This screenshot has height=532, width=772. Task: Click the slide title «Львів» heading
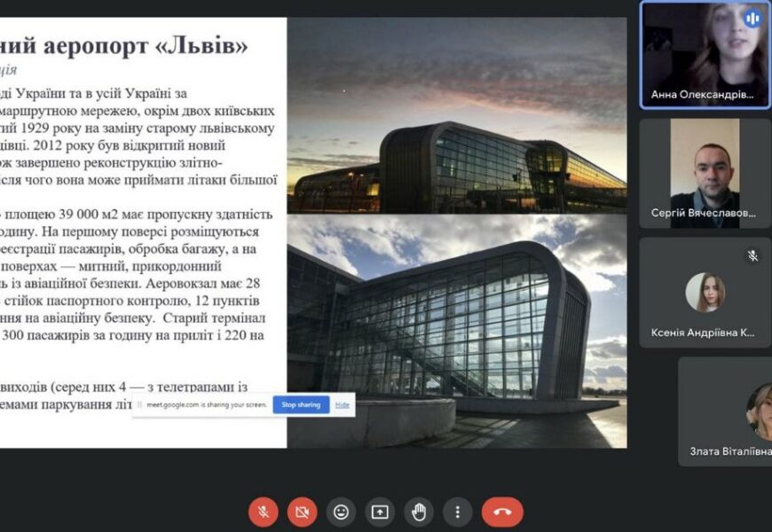coord(124,44)
